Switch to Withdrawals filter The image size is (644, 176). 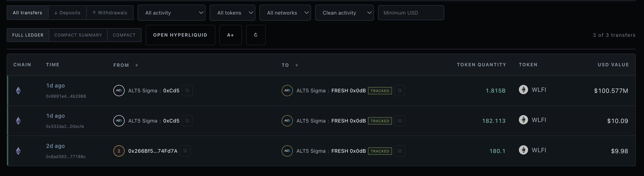coord(110,13)
